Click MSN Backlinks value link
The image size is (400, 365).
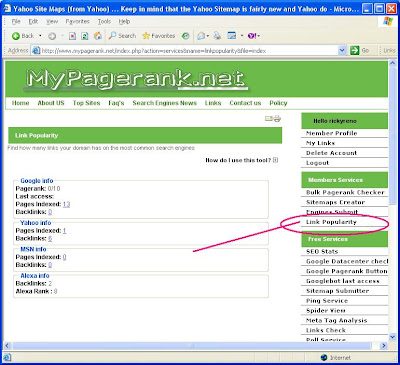pyautogui.click(x=50, y=265)
